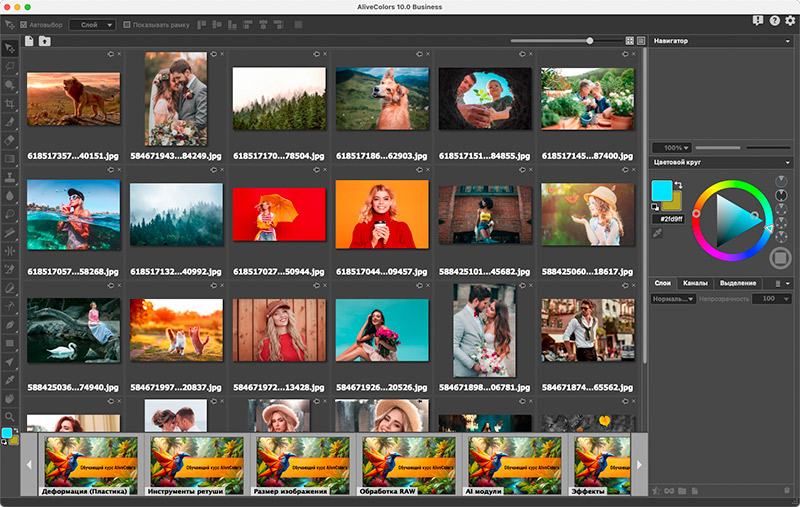Expand the Нормаль... blend mode dropdown
Viewport: 800px width, 507px height.
click(672, 299)
